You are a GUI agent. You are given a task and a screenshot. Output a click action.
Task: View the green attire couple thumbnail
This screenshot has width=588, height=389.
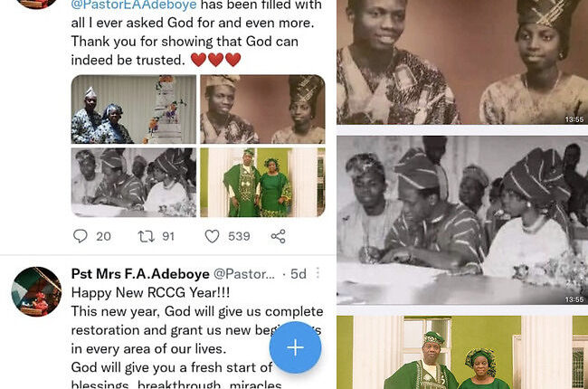tap(262, 183)
